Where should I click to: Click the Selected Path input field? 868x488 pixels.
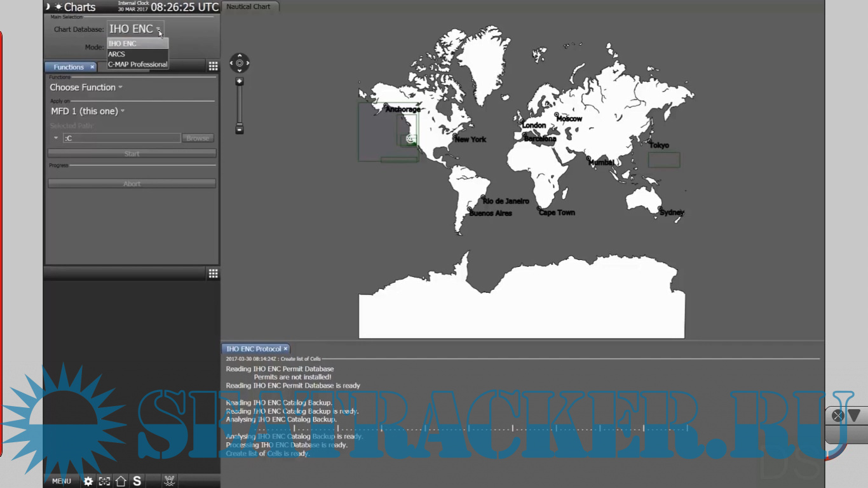[x=121, y=138]
